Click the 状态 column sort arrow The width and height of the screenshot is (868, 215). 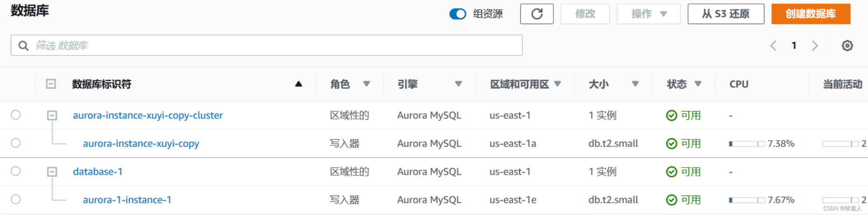[698, 84]
